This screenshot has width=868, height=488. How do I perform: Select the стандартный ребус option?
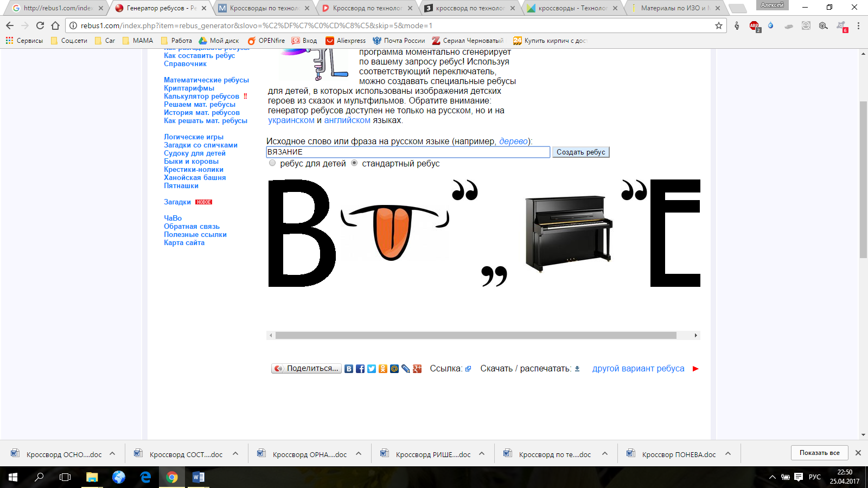coord(354,163)
